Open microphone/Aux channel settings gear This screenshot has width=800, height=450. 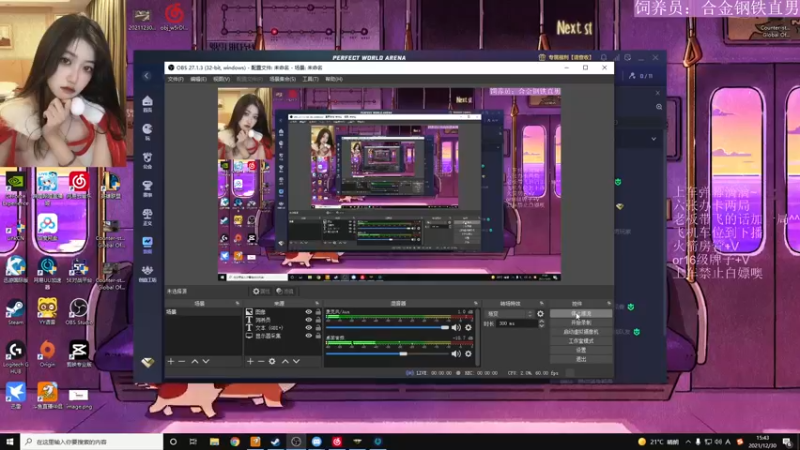[x=468, y=328]
